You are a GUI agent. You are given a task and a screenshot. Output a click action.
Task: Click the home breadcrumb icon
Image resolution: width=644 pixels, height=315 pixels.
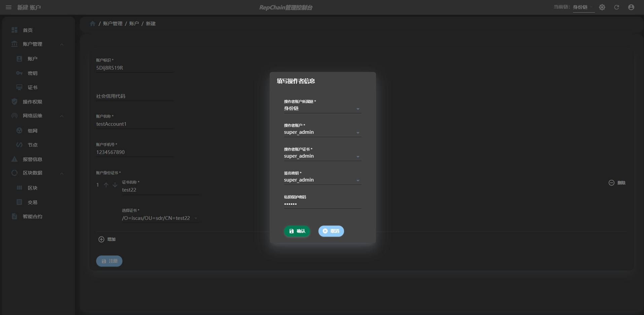pos(93,24)
